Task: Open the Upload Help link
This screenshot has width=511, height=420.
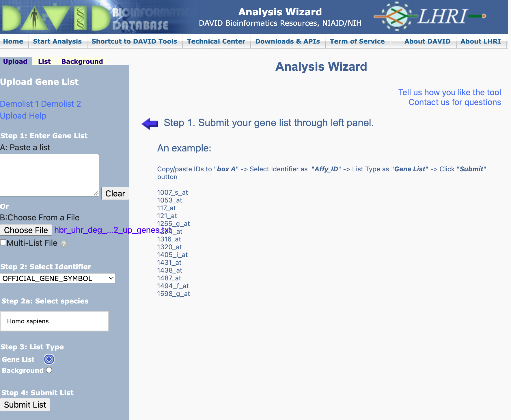Action: tap(23, 116)
